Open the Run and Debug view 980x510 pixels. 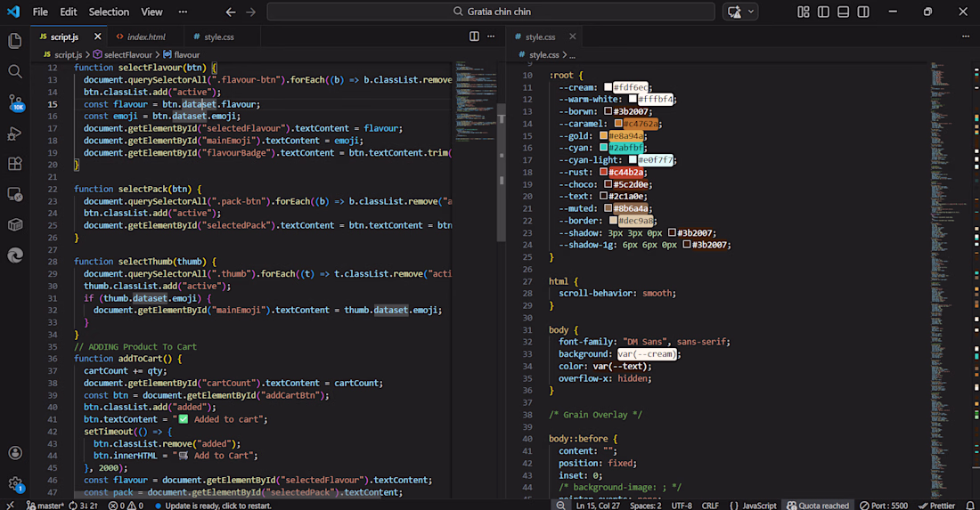click(x=15, y=134)
